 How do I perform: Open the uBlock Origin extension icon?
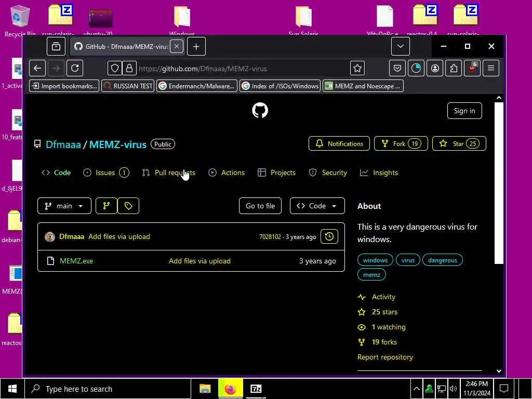(x=472, y=68)
